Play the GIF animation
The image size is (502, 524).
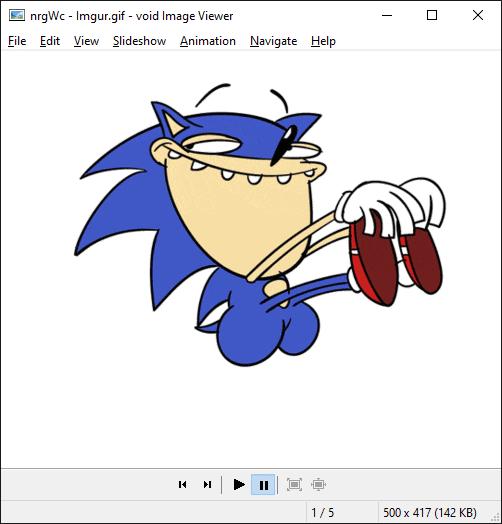coord(239,484)
